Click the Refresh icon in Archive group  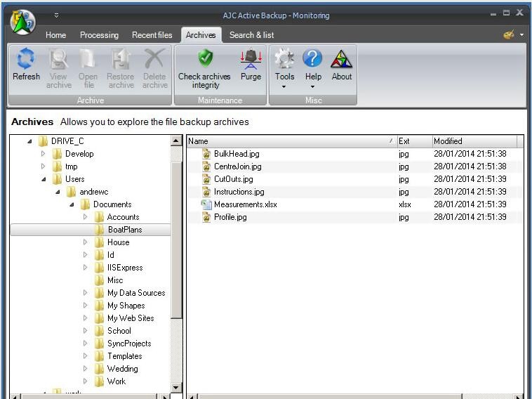[26, 58]
